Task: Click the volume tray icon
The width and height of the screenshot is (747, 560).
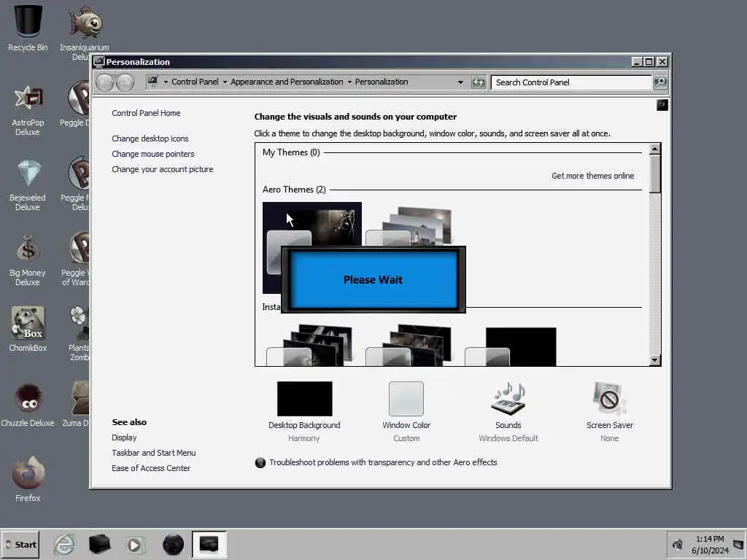Action: click(x=678, y=544)
